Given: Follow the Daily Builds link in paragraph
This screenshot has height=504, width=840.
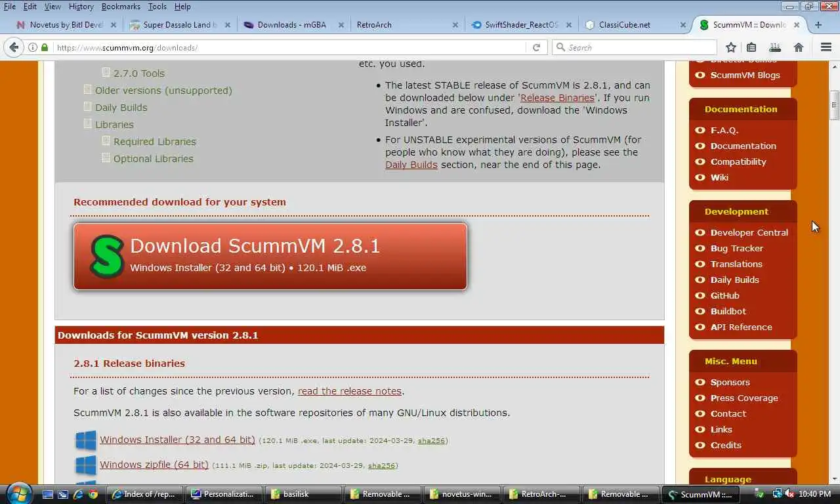Looking at the screenshot, I should pyautogui.click(x=411, y=165).
